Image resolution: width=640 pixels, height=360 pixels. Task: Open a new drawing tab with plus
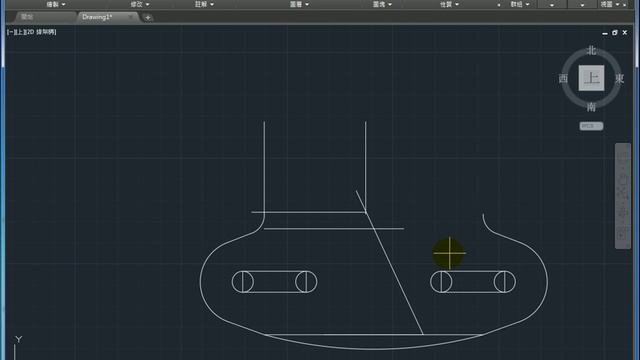click(x=148, y=17)
